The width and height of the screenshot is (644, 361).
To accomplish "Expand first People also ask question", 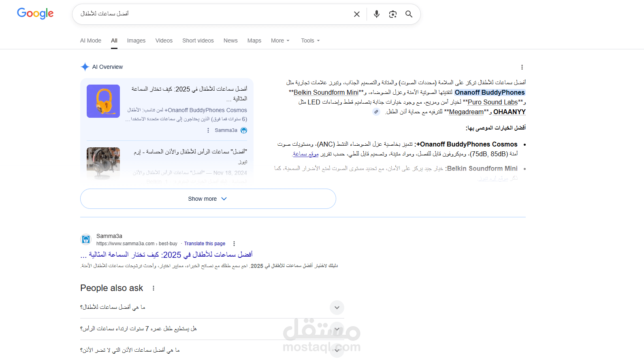I will click(212, 308).
